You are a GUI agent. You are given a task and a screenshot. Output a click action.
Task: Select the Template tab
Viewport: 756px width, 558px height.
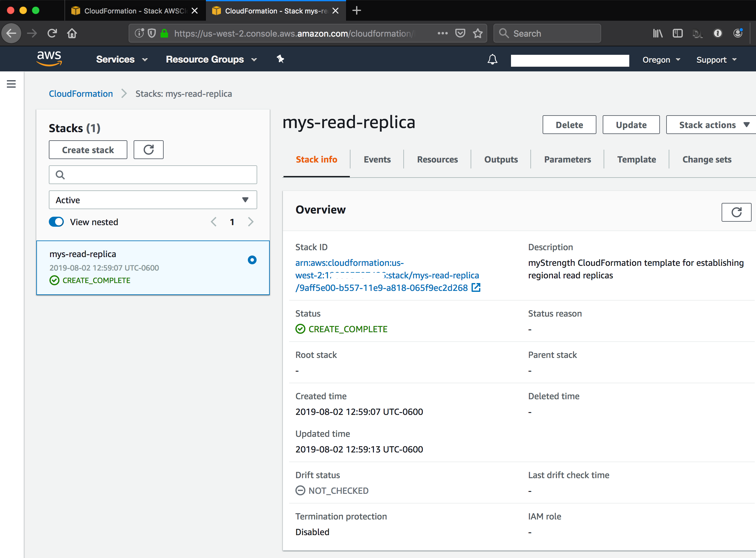(x=637, y=159)
